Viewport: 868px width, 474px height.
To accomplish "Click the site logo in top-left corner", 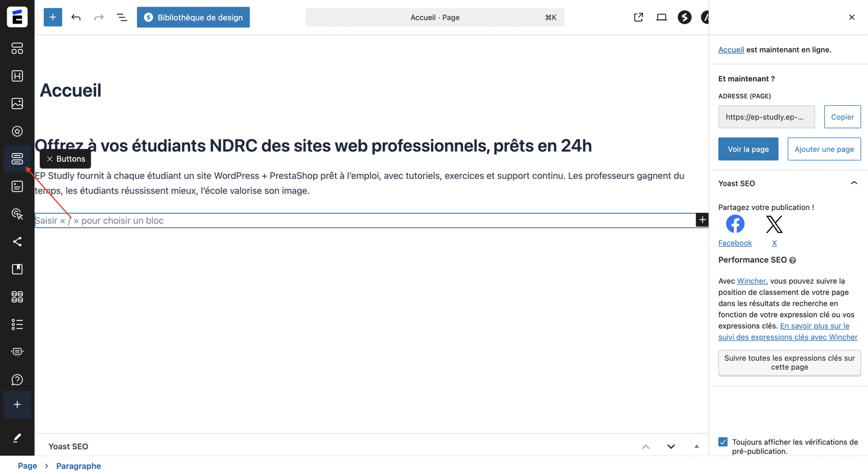I will coord(17,17).
